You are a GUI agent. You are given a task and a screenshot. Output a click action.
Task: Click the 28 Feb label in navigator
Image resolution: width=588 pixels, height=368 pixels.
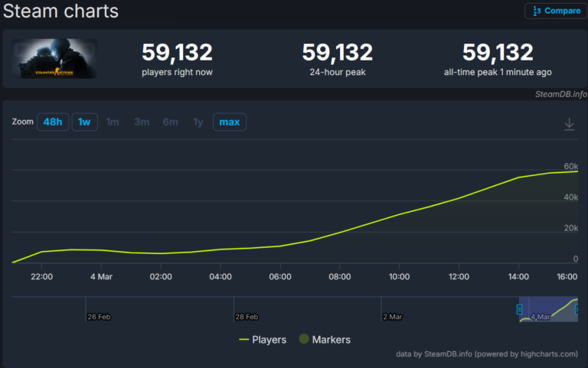point(247,317)
